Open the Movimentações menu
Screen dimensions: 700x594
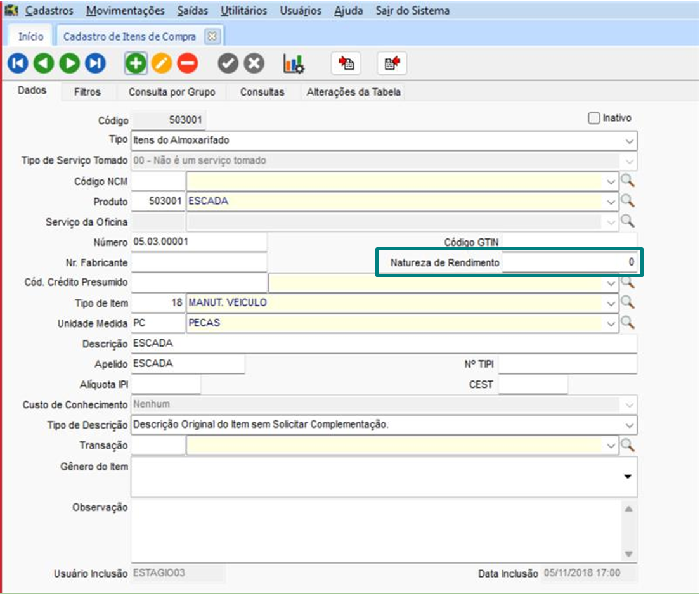point(126,11)
